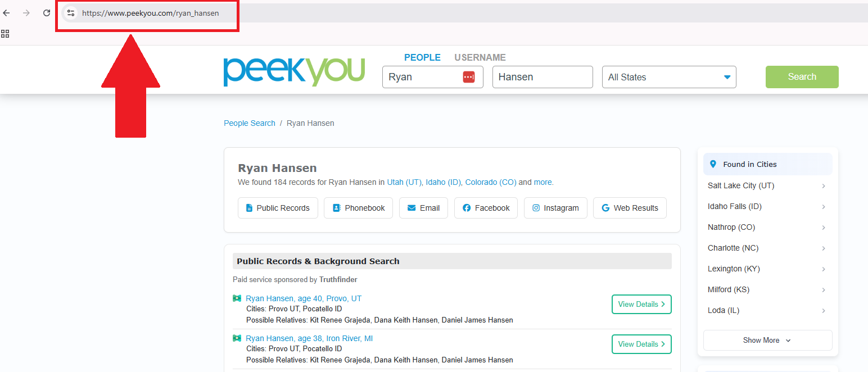Click the Phonebook contact icon
The width and height of the screenshot is (868, 372).
336,208
